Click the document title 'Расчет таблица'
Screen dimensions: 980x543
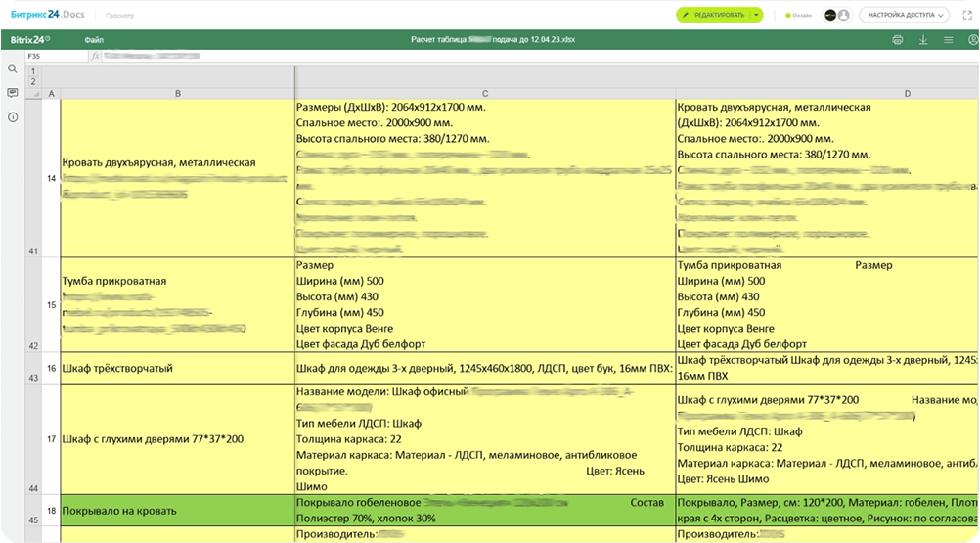coord(493,39)
